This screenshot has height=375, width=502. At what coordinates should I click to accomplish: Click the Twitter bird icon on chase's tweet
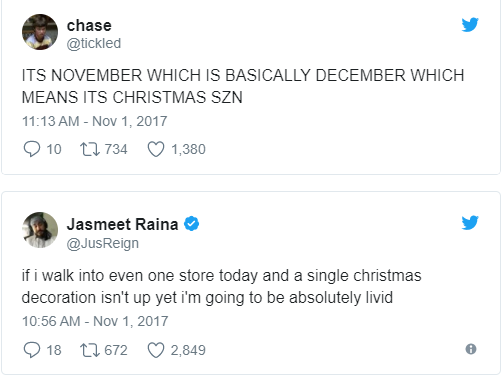pos(470,25)
